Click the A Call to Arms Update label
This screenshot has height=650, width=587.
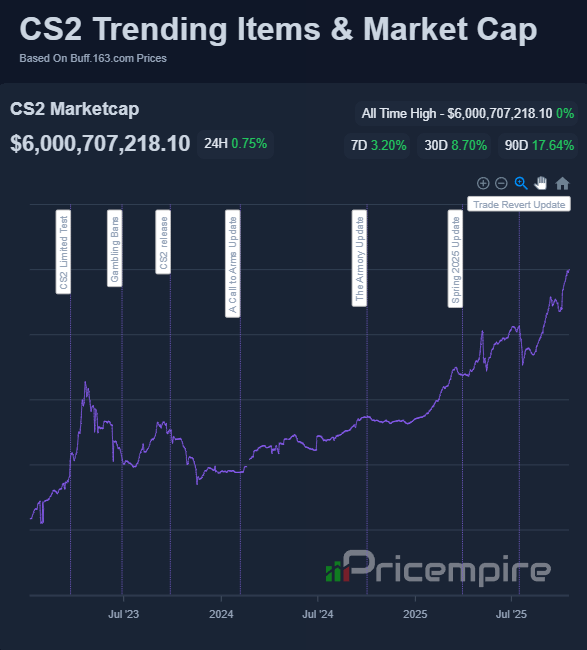[233, 264]
